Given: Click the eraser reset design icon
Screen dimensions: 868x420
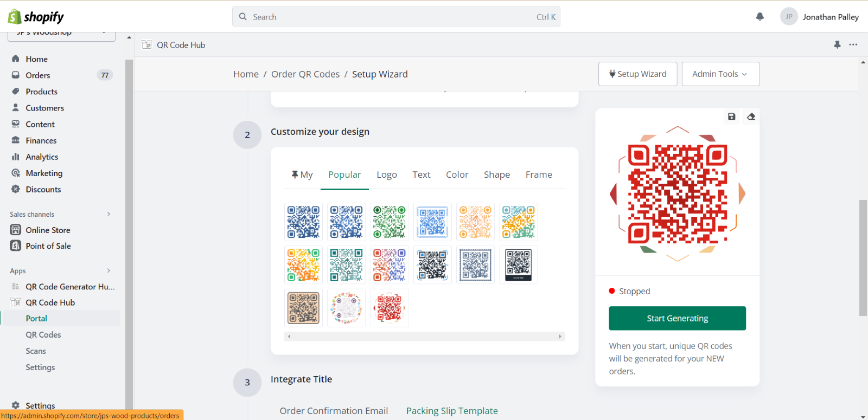Looking at the screenshot, I should coord(751,117).
